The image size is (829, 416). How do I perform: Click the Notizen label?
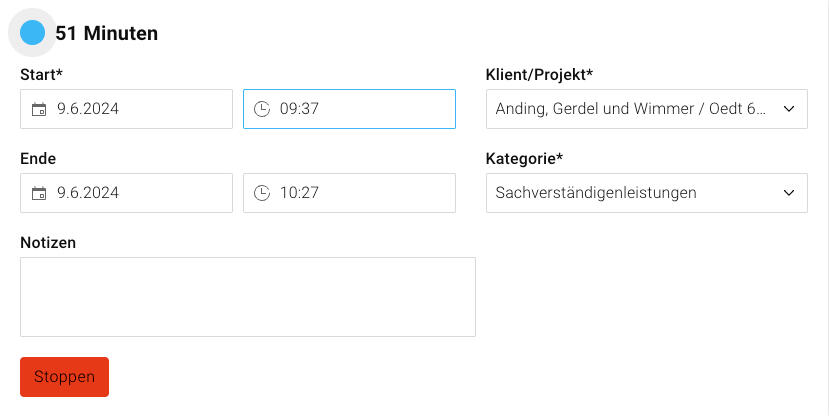(x=48, y=242)
